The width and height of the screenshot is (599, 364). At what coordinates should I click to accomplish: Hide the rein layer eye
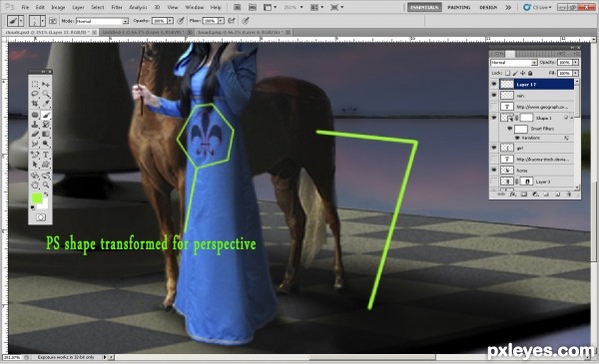pos(494,95)
